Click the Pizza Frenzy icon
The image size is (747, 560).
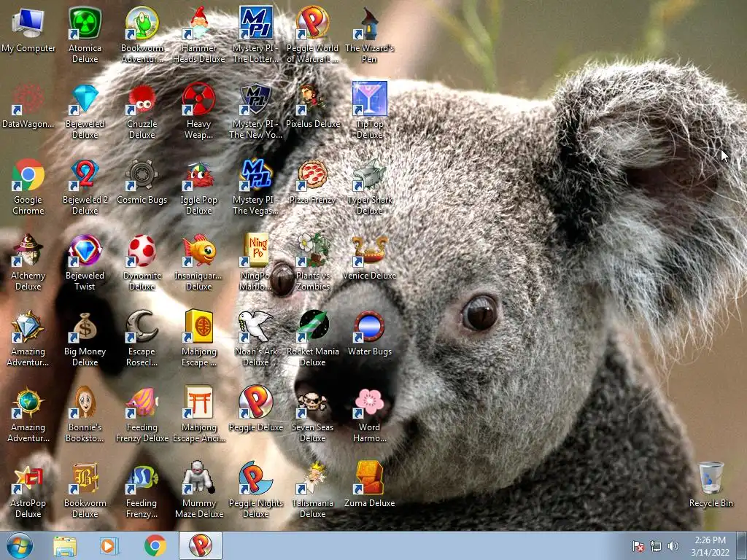tap(312, 175)
